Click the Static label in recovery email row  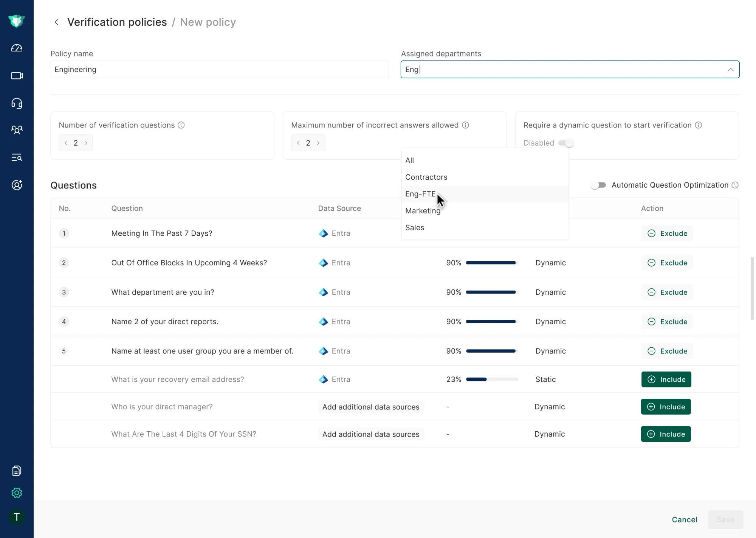[x=545, y=379]
